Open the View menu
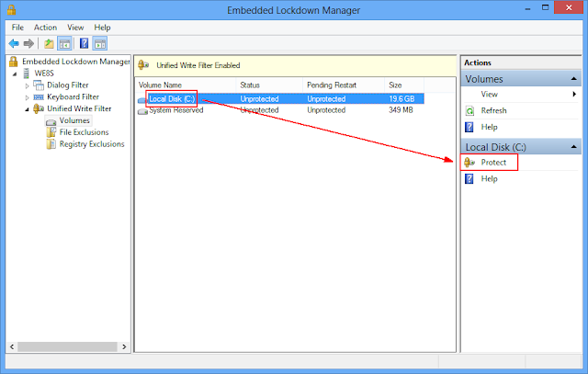 [75, 28]
